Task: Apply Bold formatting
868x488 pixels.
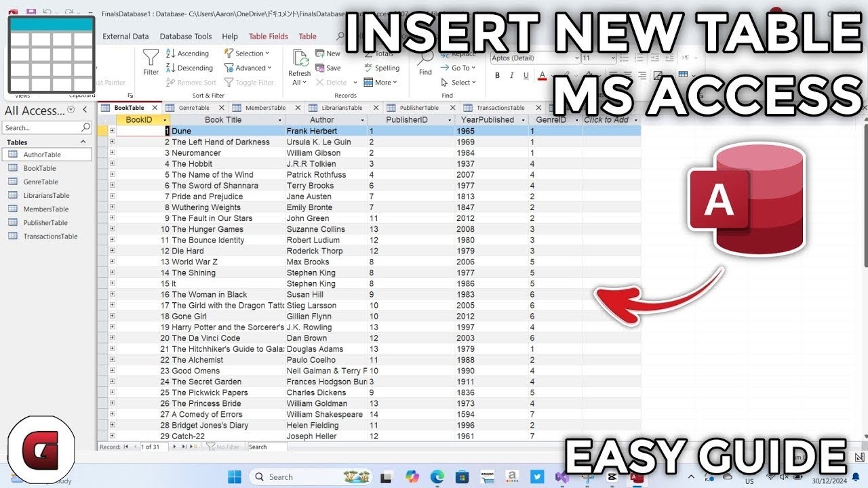Action: tap(497, 75)
